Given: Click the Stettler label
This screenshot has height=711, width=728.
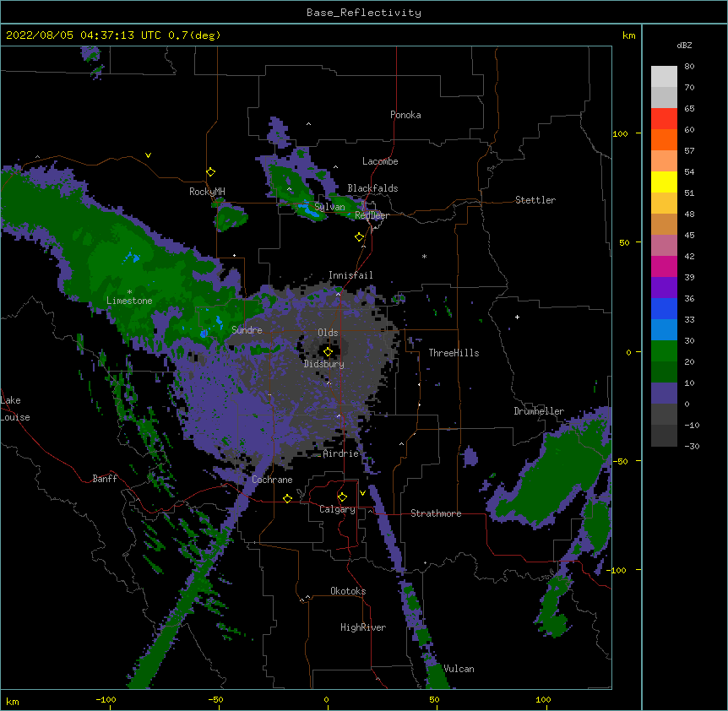Looking at the screenshot, I should 535,200.
